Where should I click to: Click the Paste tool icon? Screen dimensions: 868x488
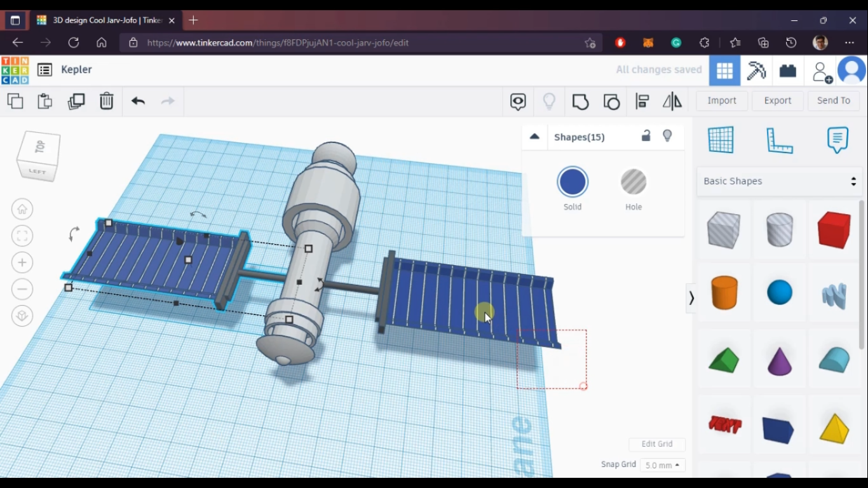pyautogui.click(x=44, y=101)
